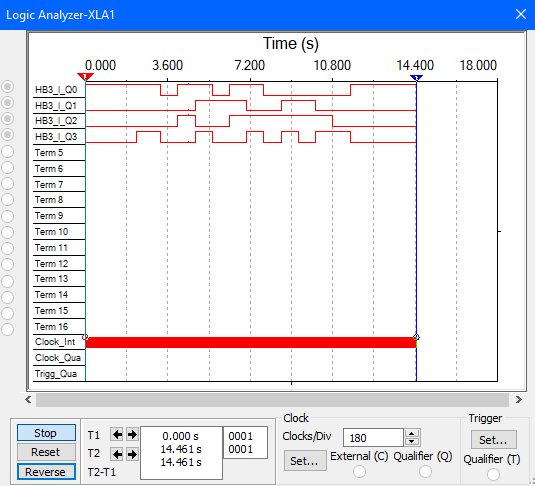Click the red T1 cursor marker
The width and height of the screenshot is (535, 486).
pos(85,77)
